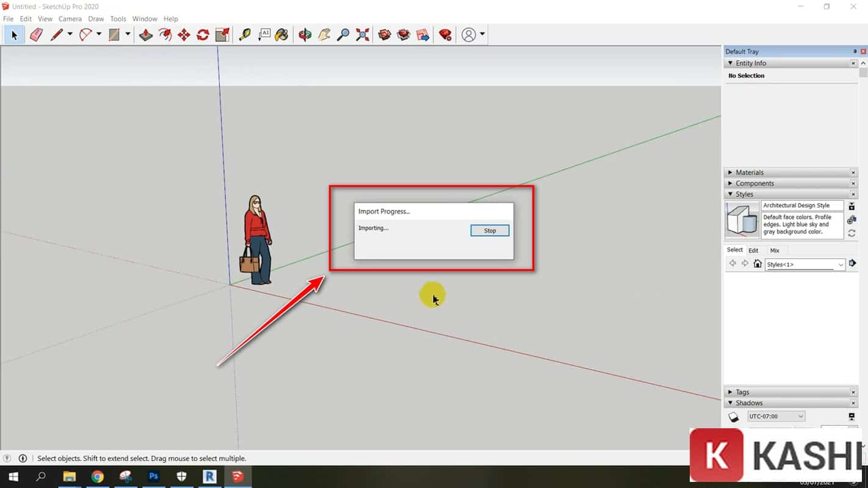The width and height of the screenshot is (868, 488).
Task: Expand the Materials panel
Action: coord(749,173)
